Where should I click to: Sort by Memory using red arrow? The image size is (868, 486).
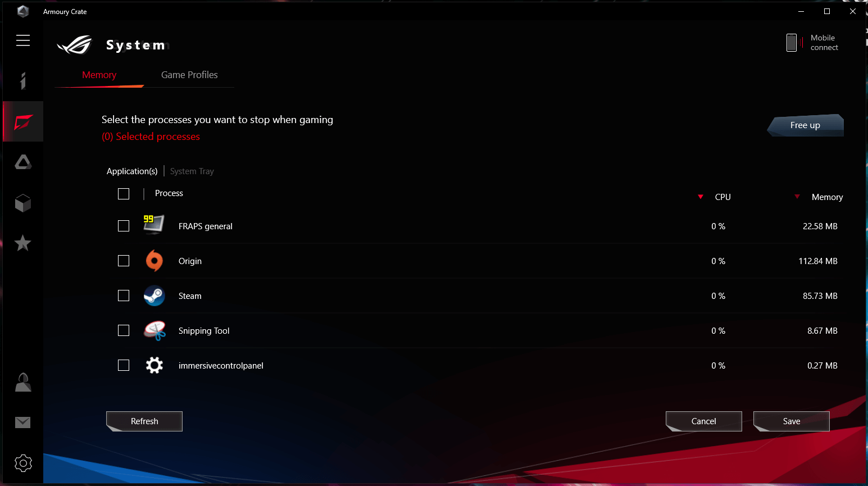point(797,197)
